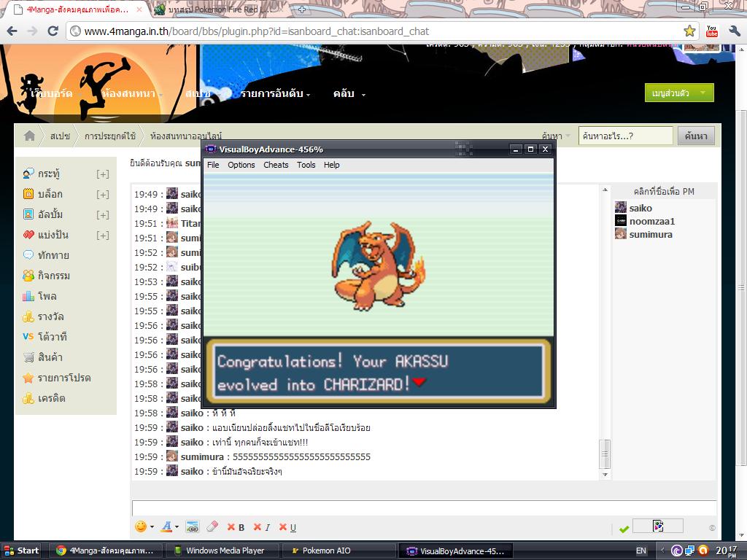Click the chat log scroll-down arrow
The width and height of the screenshot is (747, 560).
point(605,474)
